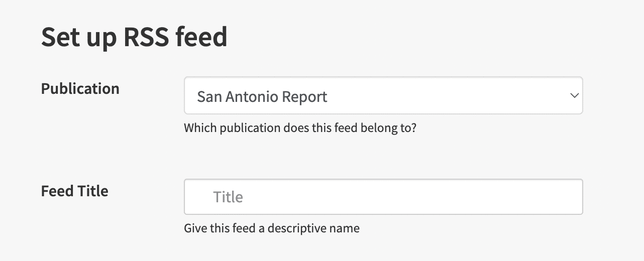Click "Give this feed a descriptive name" hint
This screenshot has width=644, height=261.
tap(272, 228)
